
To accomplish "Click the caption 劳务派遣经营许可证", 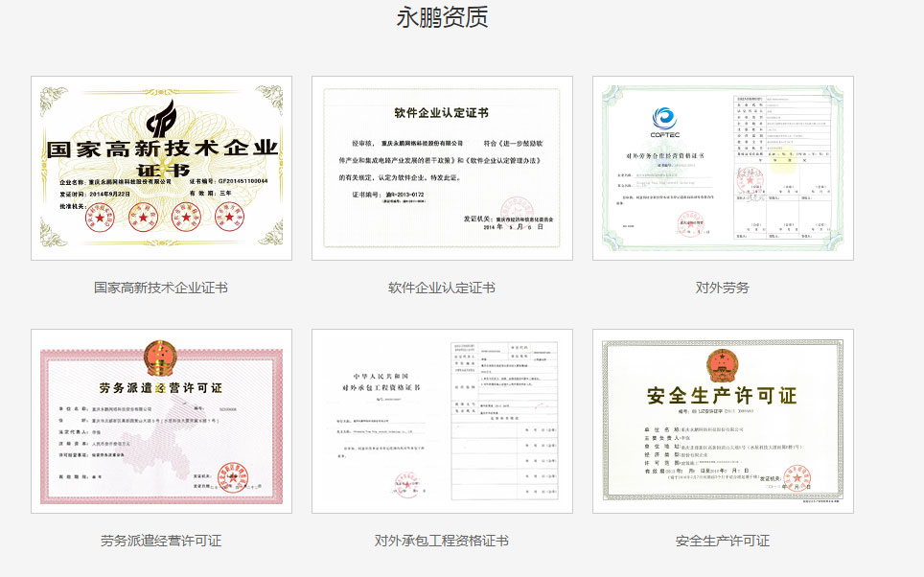I will coord(161,541).
